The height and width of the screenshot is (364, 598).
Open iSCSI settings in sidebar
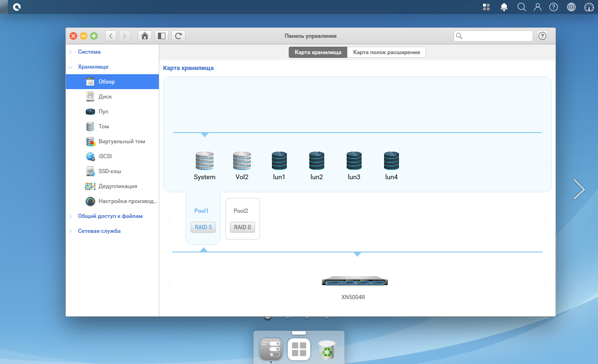pyautogui.click(x=105, y=156)
